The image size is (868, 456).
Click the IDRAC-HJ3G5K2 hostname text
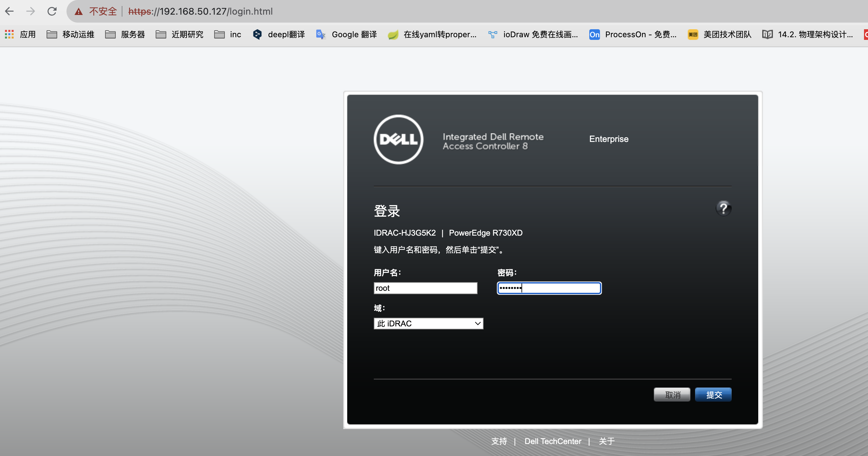405,233
